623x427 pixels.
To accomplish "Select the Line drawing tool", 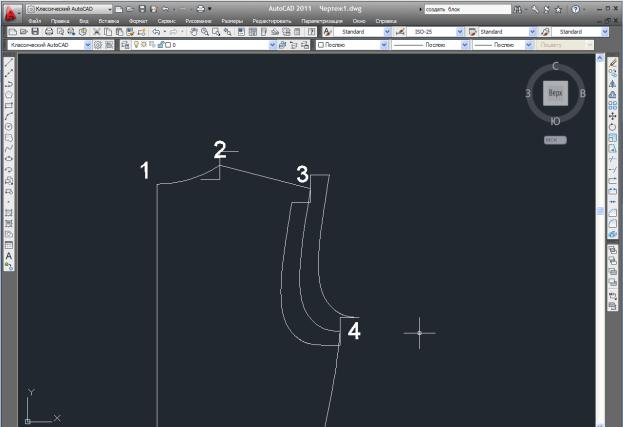I will (9, 62).
